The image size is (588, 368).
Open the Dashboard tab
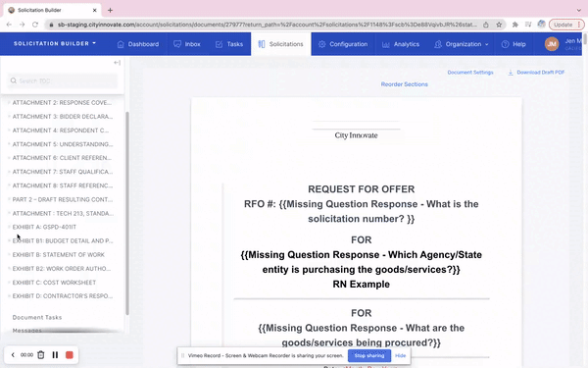point(138,44)
